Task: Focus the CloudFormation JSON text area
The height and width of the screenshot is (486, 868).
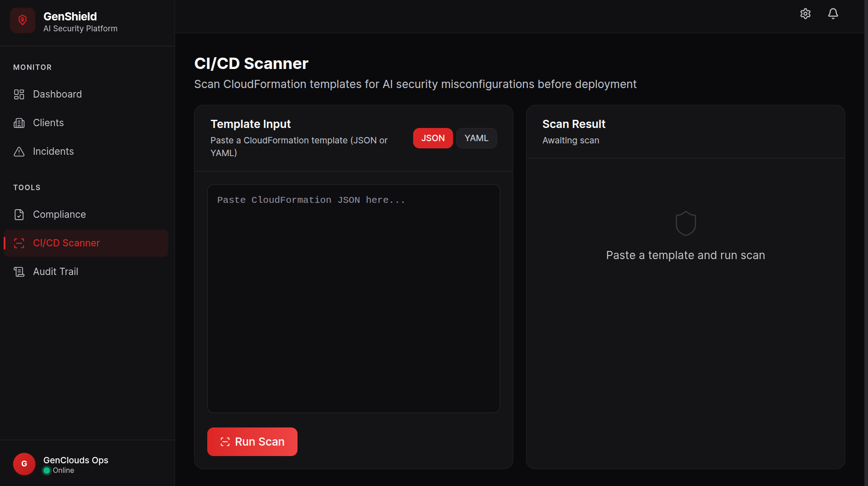Action: coord(354,299)
